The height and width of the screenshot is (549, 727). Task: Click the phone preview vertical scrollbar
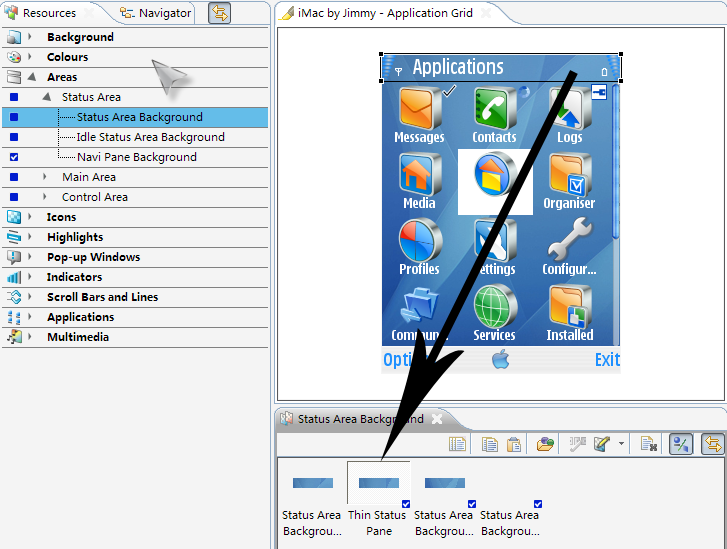[x=616, y=213]
